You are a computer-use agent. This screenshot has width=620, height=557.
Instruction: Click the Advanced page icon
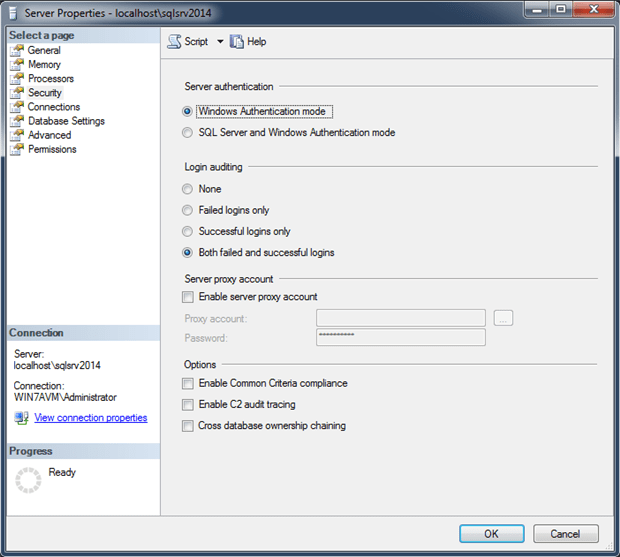[x=17, y=135]
